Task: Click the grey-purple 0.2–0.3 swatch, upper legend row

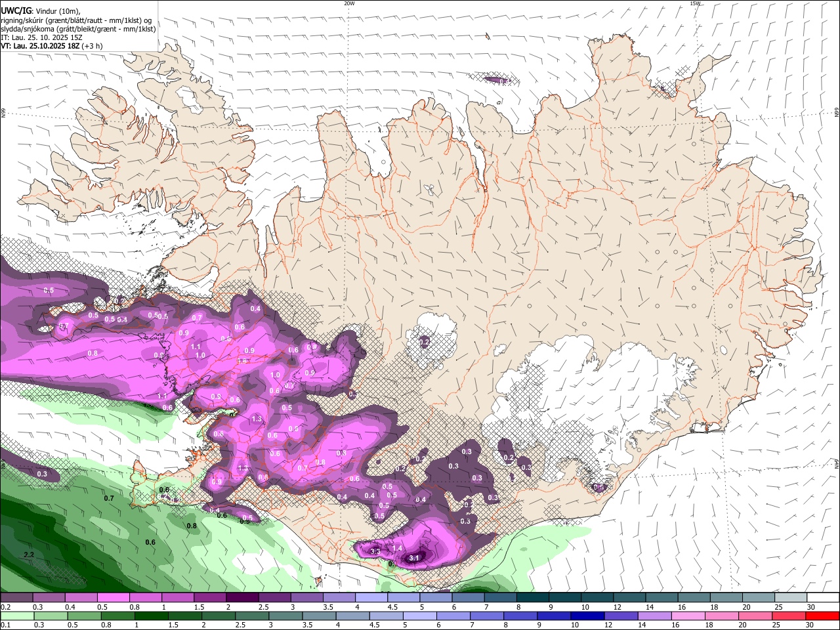Action: [x=16, y=597]
